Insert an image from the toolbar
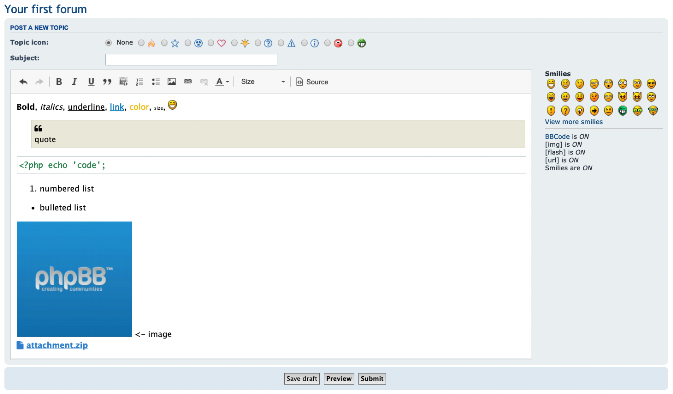The width and height of the screenshot is (673, 394). pyautogui.click(x=172, y=82)
